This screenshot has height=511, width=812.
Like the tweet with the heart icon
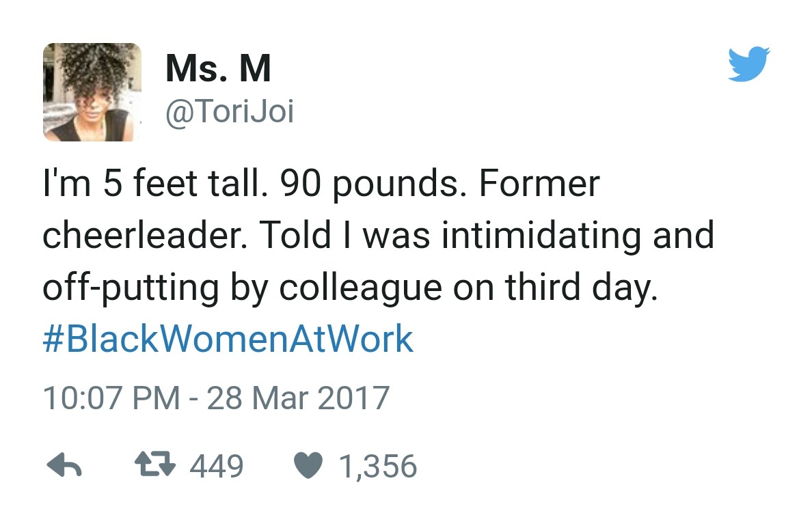pos(309,467)
